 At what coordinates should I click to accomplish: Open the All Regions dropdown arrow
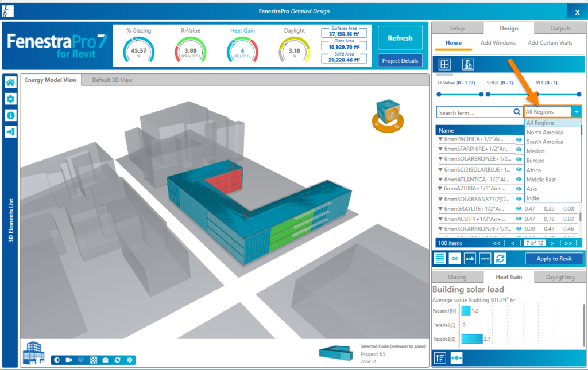(x=577, y=112)
